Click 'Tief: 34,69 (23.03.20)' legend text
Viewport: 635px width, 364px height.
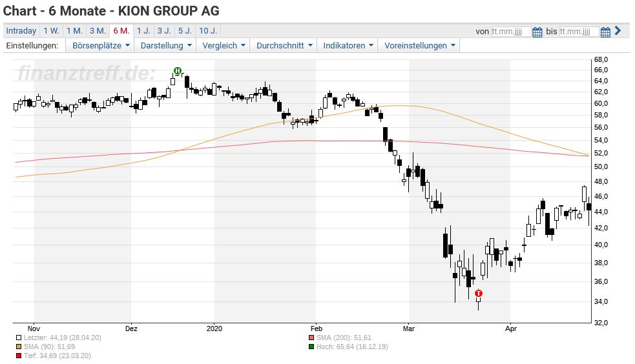coord(57,356)
